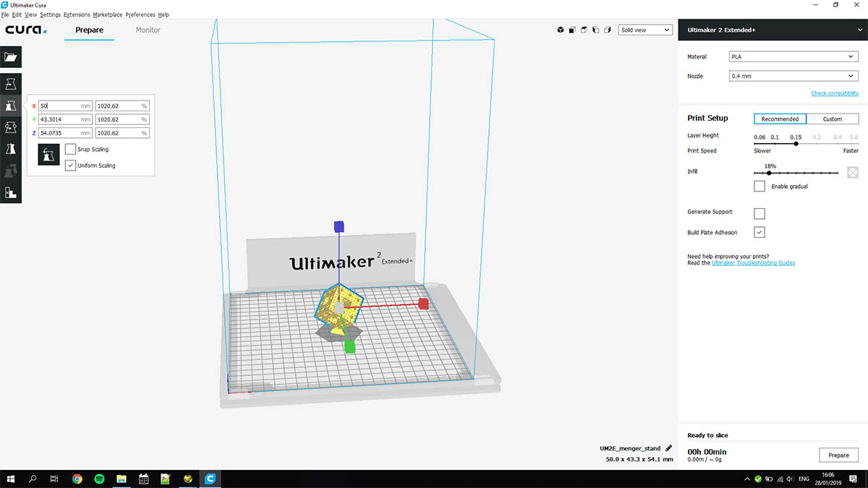Open the File menu
The height and width of the screenshot is (488, 868).
[5, 14]
